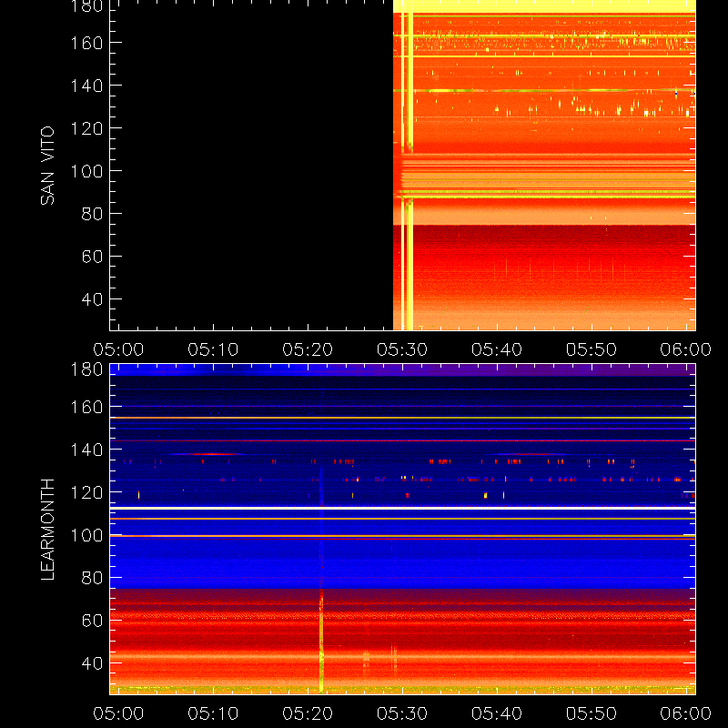Screen dimensions: 728x728
Task: Click 05:50 label under Learmonth plot
Action: point(591,713)
